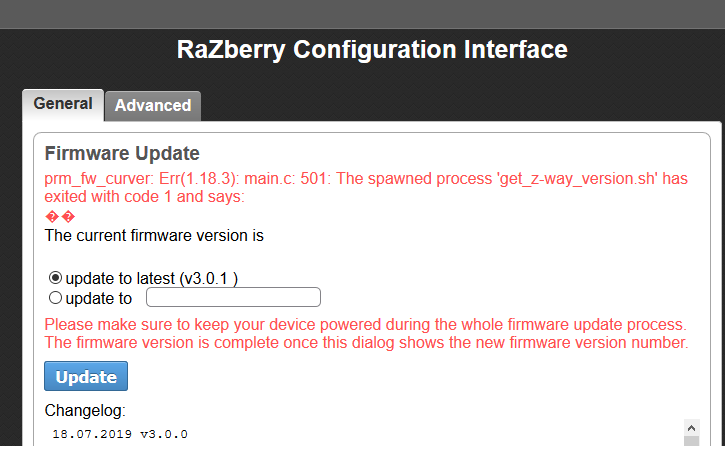The height and width of the screenshot is (449, 725).
Task: Open the Advanced tab
Action: 152,105
